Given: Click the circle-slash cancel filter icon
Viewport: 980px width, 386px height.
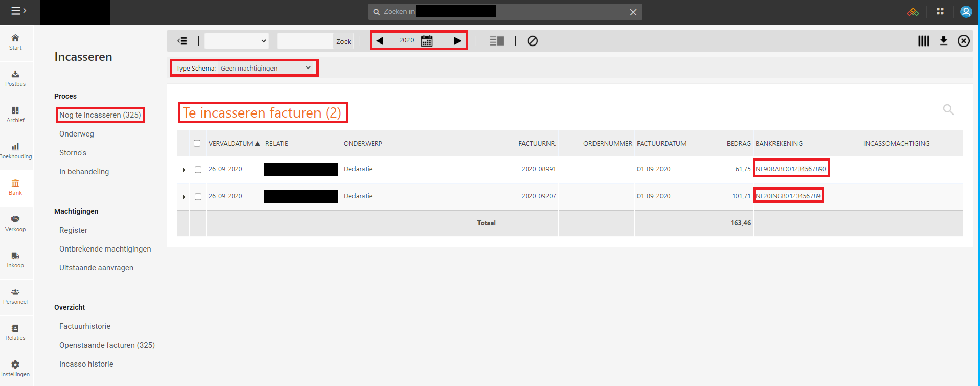Looking at the screenshot, I should tap(532, 41).
